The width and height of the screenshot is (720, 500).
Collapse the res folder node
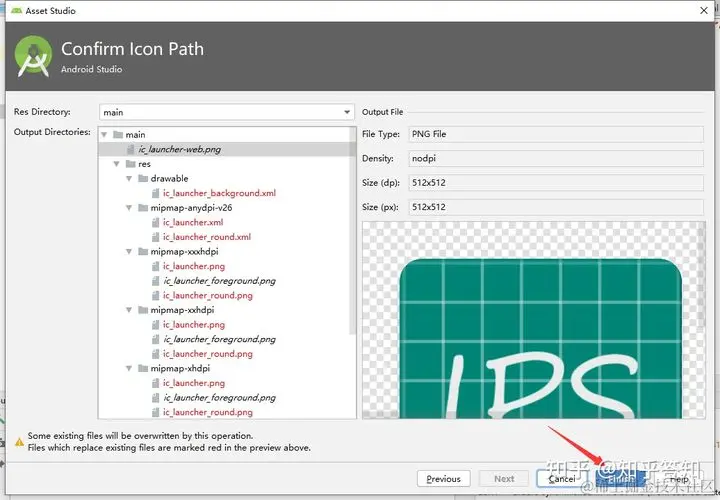(x=117, y=164)
